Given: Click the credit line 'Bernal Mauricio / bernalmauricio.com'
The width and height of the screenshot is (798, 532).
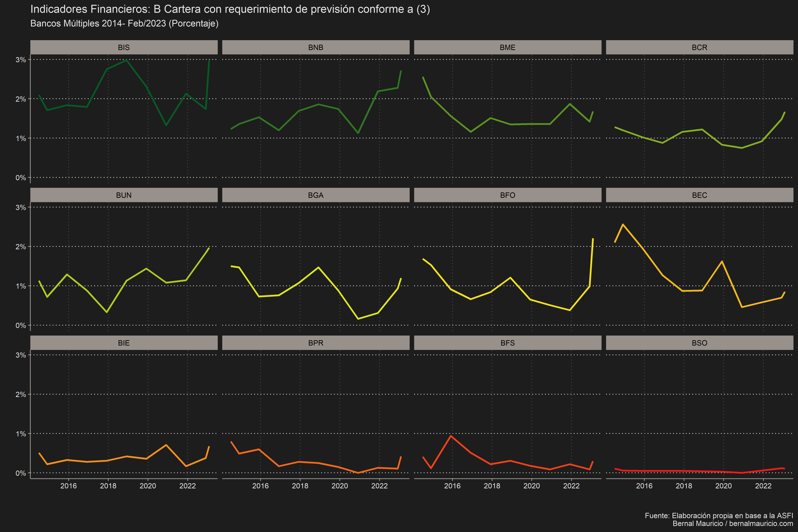Looking at the screenshot, I should (x=733, y=523).
